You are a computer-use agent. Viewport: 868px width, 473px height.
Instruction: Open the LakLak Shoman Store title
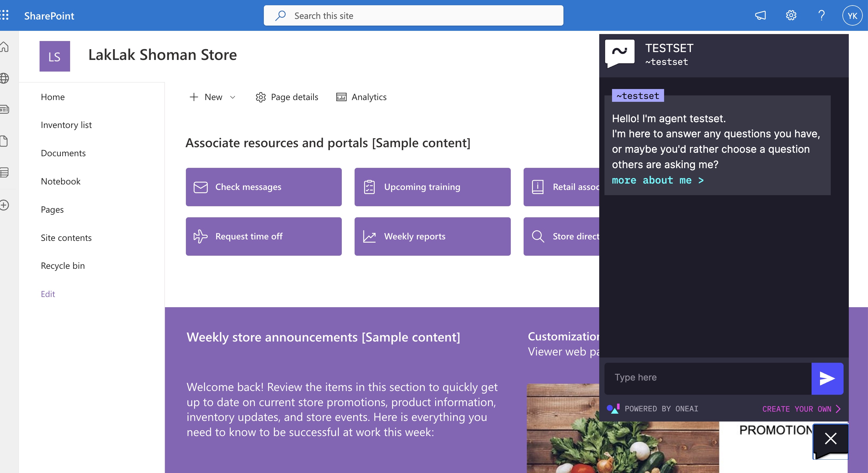[x=162, y=55]
